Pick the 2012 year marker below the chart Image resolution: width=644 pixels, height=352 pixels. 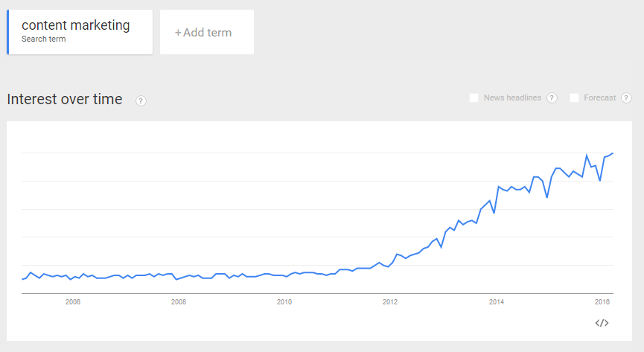coord(389,301)
